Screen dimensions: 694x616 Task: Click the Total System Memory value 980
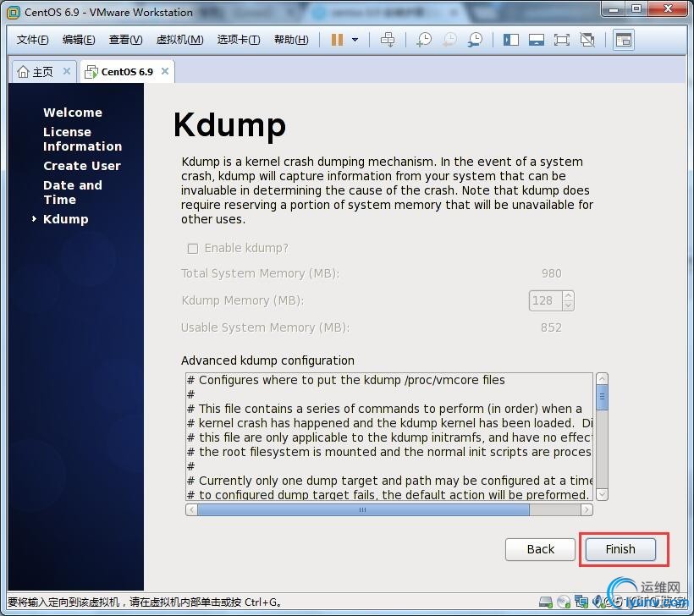[x=552, y=274]
